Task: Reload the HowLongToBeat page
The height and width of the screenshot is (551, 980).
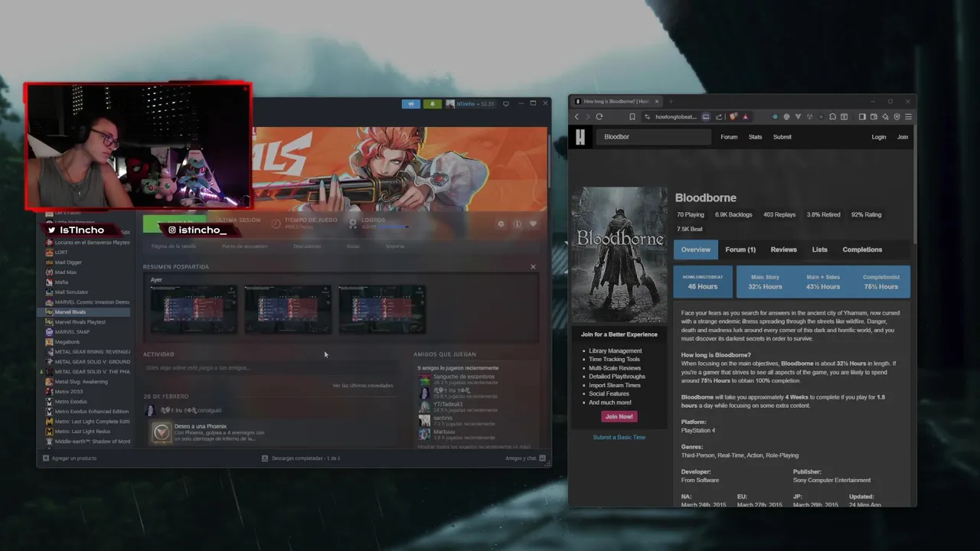Action: click(x=599, y=116)
